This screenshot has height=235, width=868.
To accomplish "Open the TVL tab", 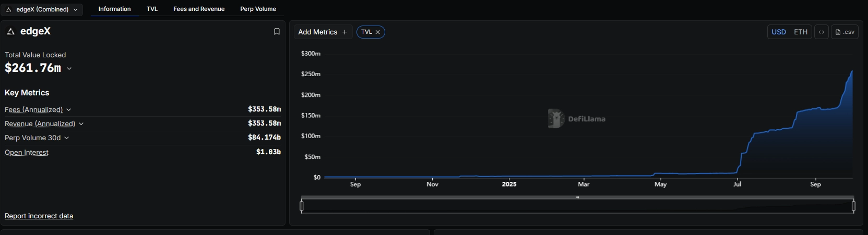I will pos(152,9).
